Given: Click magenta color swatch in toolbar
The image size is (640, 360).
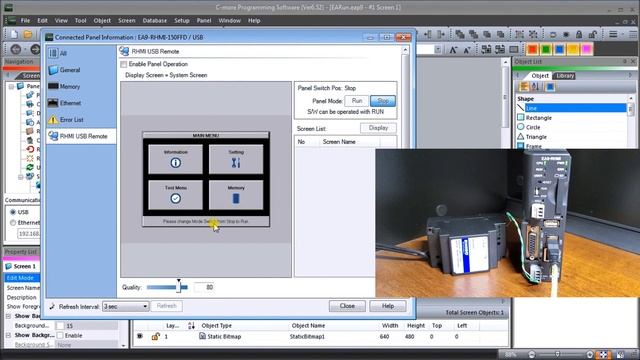Looking at the screenshot, I should pos(587,49).
